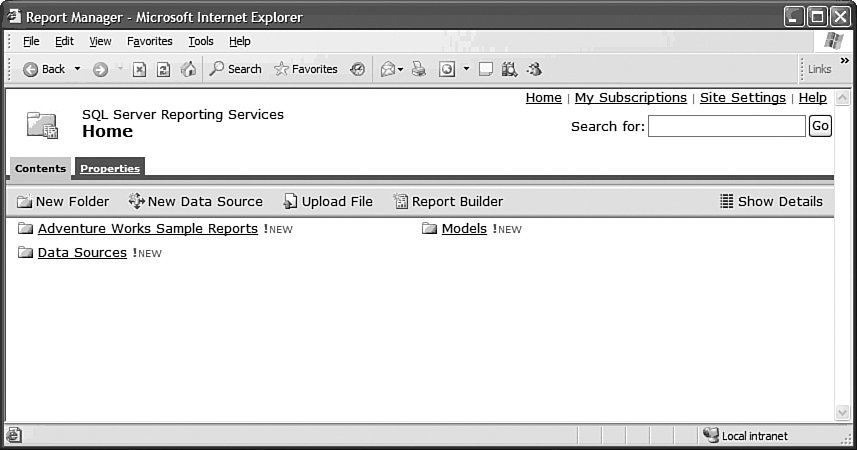Click the Help link at top right
Screen dimensions: 857x450
tap(812, 98)
